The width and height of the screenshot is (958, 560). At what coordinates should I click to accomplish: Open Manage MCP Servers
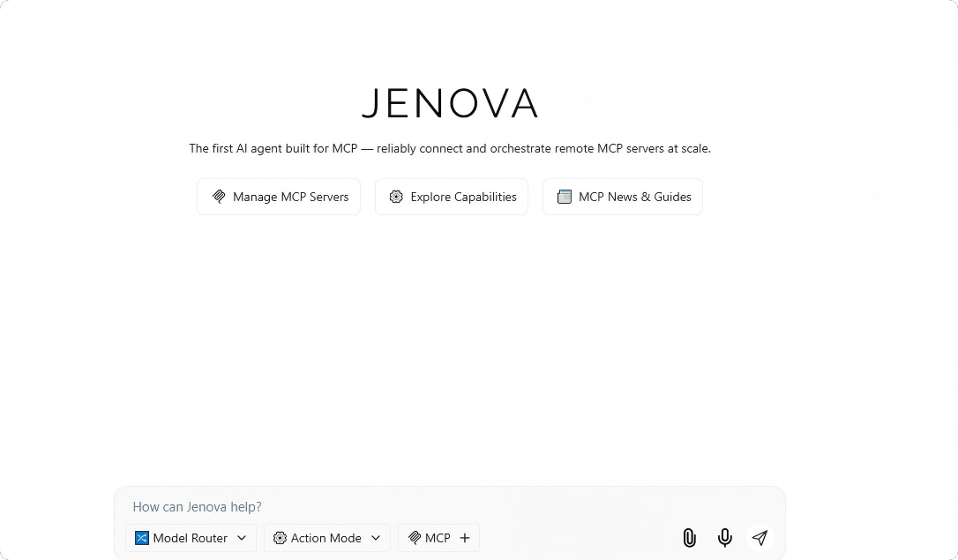point(290,197)
